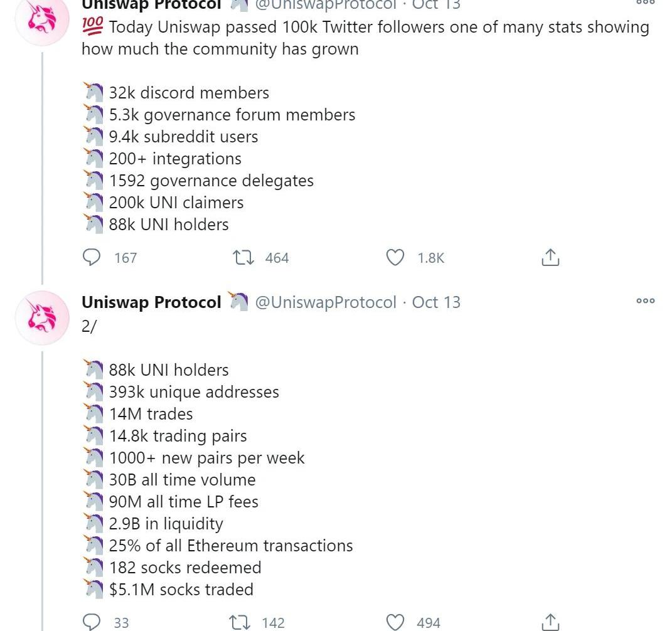Share the 2/ tweet via share icon
672x631 pixels.
coord(550,622)
